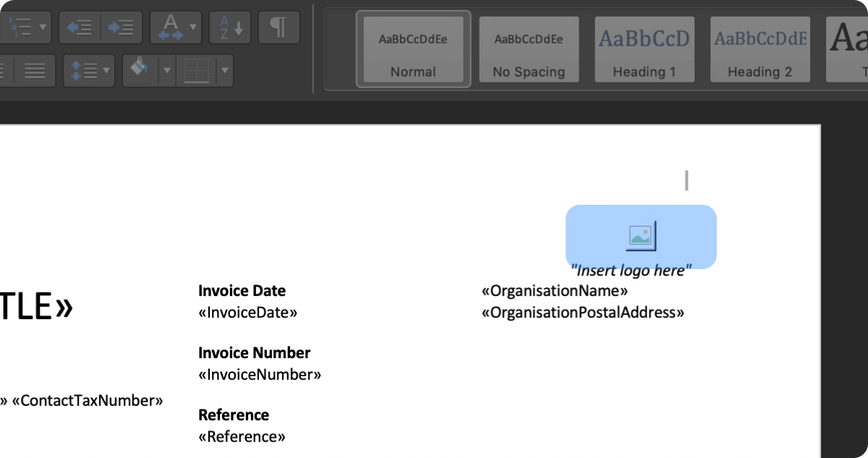Click the «Reference» merge field

click(242, 437)
